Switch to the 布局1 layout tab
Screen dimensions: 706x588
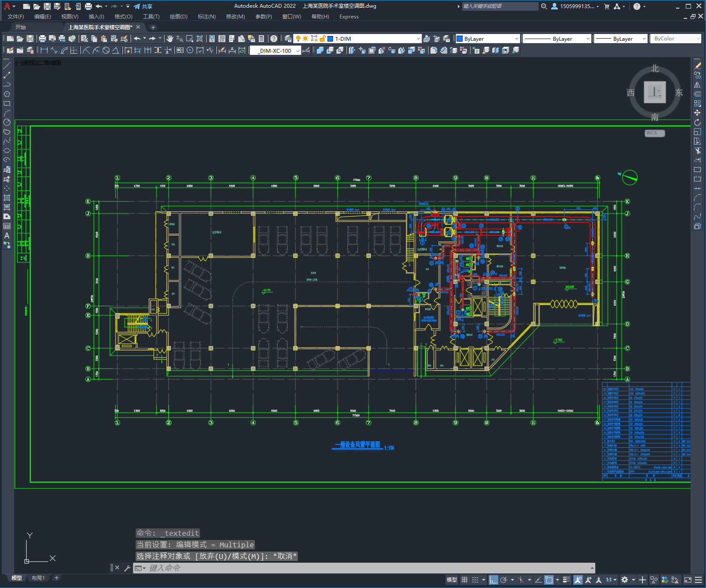click(38, 578)
